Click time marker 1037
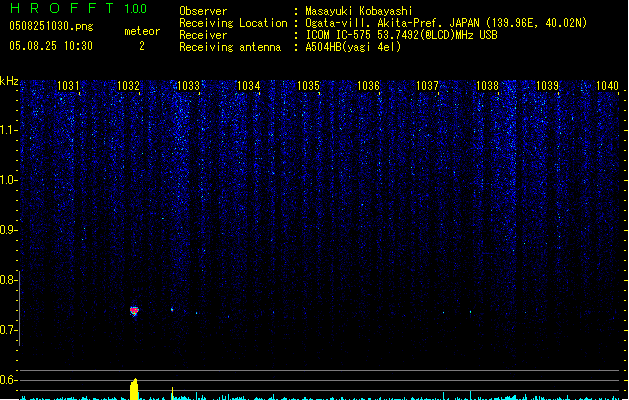This screenshot has width=629, height=400. coord(428,86)
